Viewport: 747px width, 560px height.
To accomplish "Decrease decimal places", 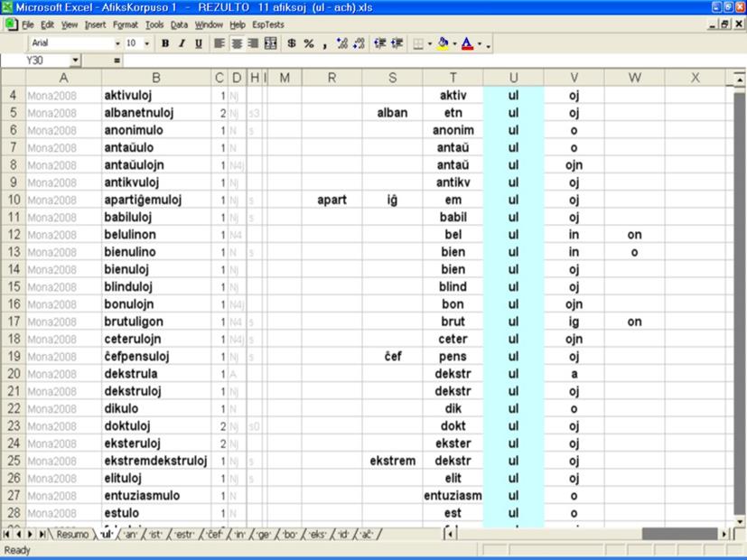I will (359, 44).
